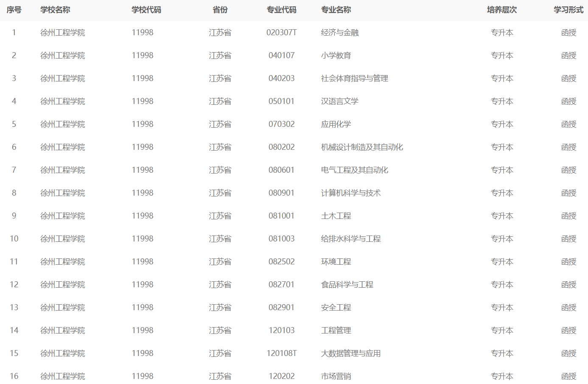Viewport: 588px width, 384px height.
Task: Select major name 安全工程
Action: pyautogui.click(x=336, y=308)
